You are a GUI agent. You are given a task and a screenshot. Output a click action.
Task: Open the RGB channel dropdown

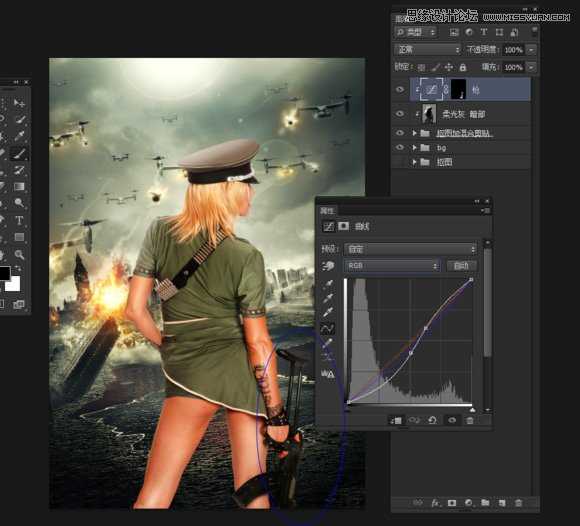coord(392,266)
